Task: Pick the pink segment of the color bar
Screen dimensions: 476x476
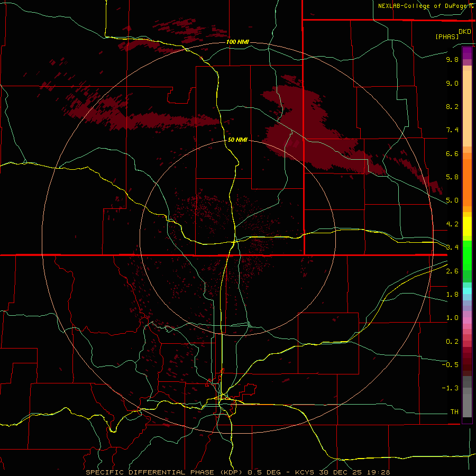Action: (467, 321)
